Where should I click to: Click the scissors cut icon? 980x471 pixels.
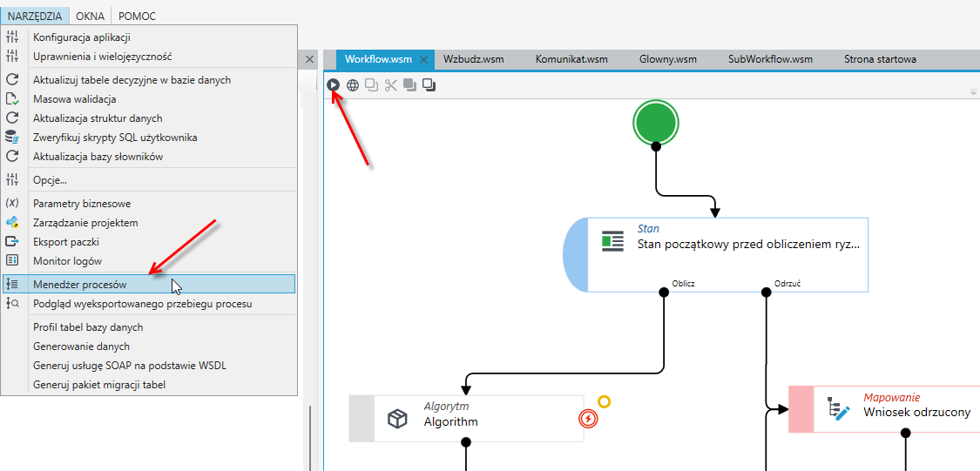(391, 85)
